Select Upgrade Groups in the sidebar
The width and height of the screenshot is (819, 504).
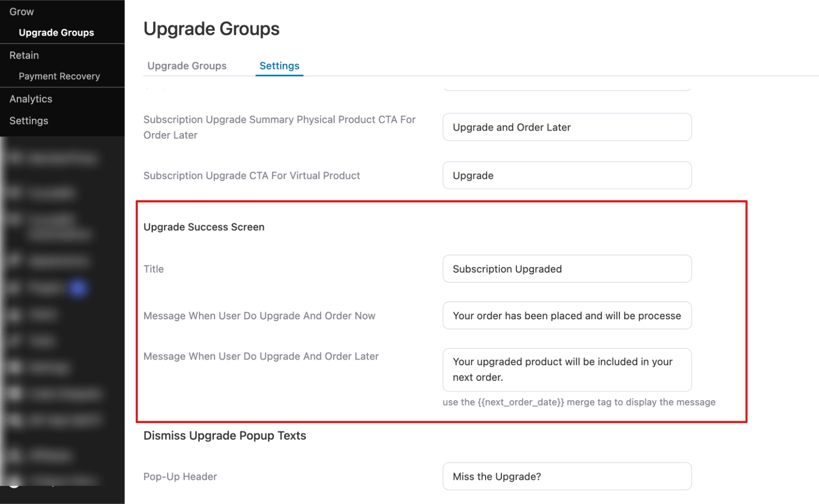56,32
